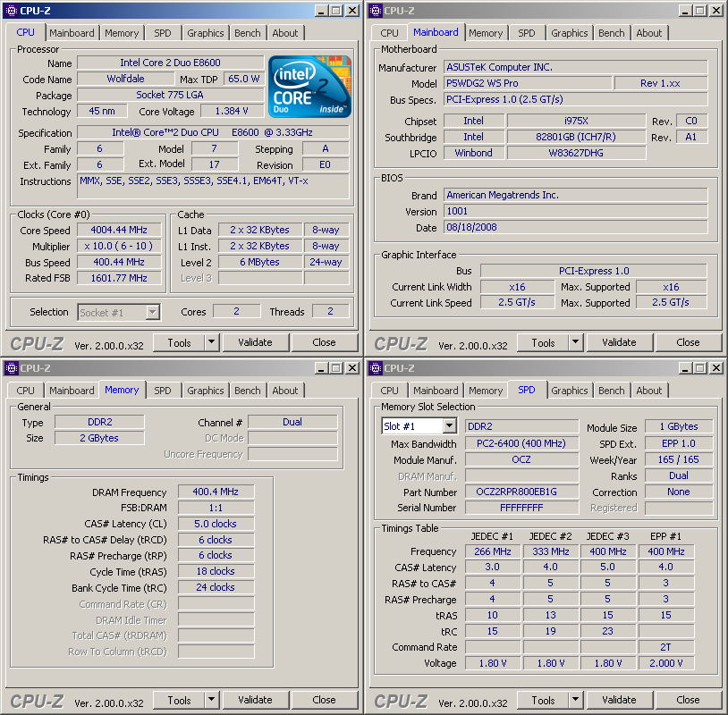This screenshot has height=715, width=728.
Task: Click Validate in the Motherboard window
Action: pyautogui.click(x=620, y=342)
